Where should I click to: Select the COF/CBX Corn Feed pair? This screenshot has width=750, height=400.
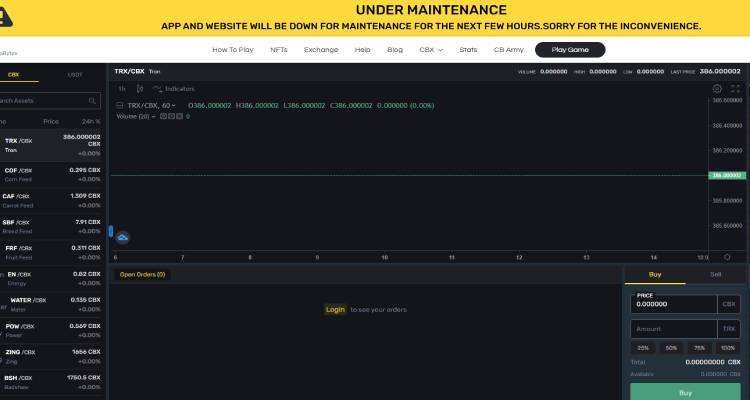(52, 175)
